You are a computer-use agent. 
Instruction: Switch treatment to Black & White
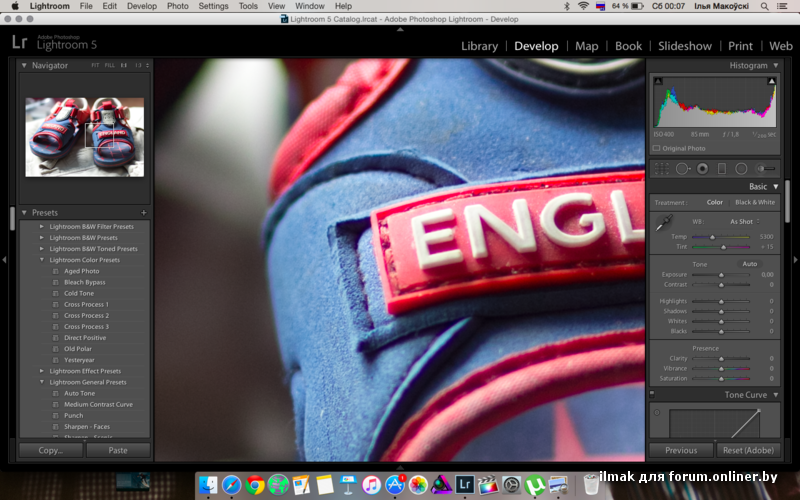(x=755, y=203)
